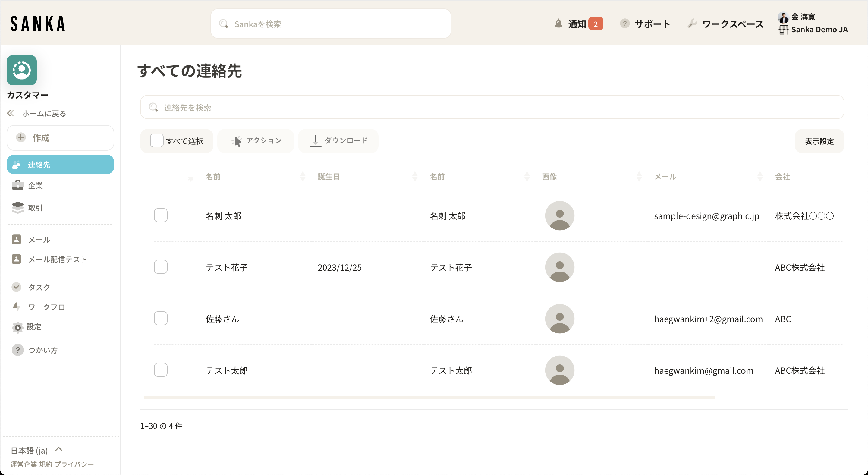Open メール配信テスト in sidebar
868x475 pixels.
57,259
